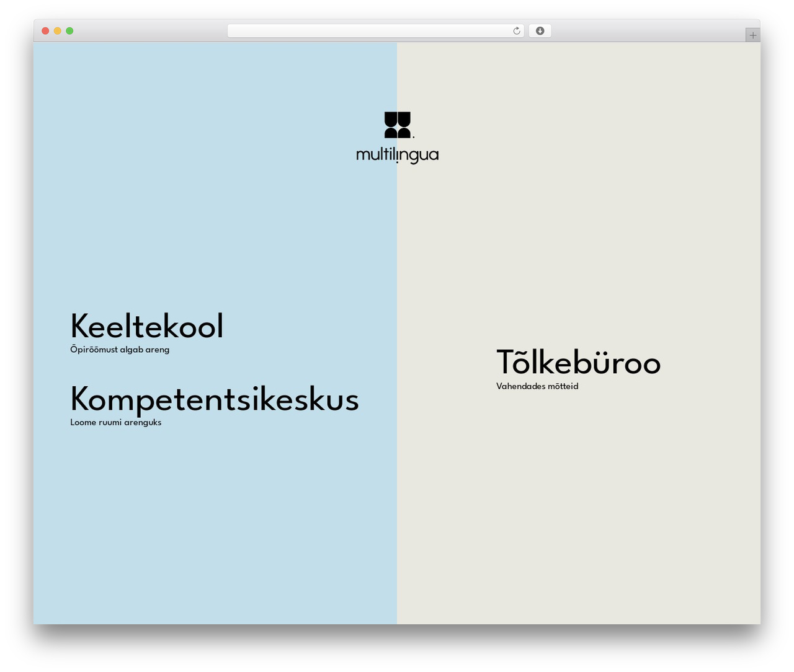Focus the browser address bar
Screen dimensions: 794x672
[x=375, y=31]
